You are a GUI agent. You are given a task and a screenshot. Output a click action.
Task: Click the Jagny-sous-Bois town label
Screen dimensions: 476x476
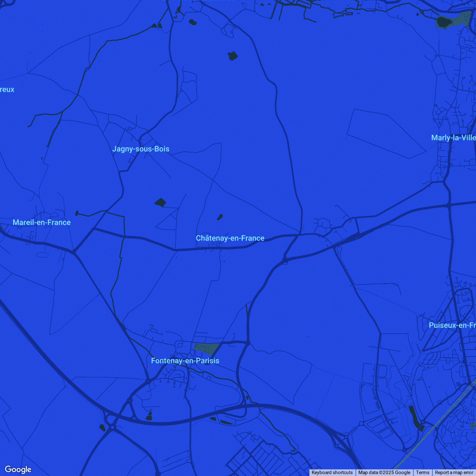pyautogui.click(x=141, y=149)
